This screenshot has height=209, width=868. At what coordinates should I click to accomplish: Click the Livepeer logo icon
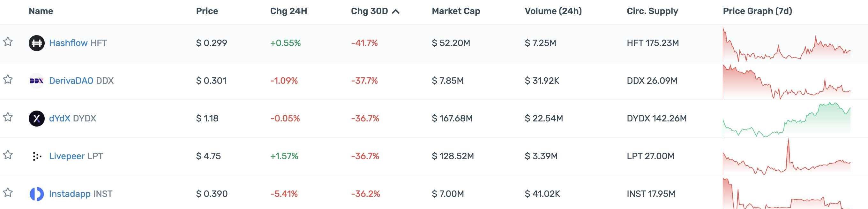click(36, 156)
